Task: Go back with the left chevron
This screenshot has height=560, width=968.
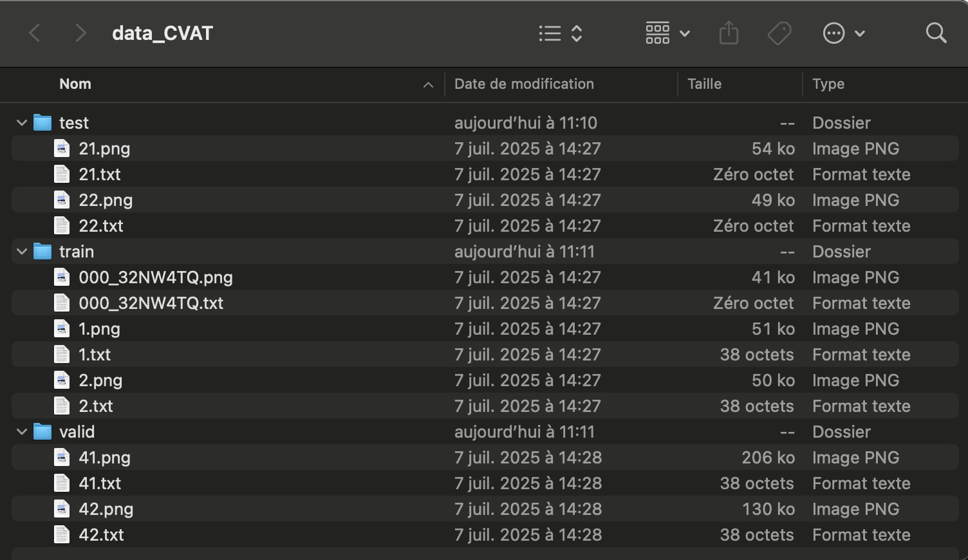Action: pos(35,33)
